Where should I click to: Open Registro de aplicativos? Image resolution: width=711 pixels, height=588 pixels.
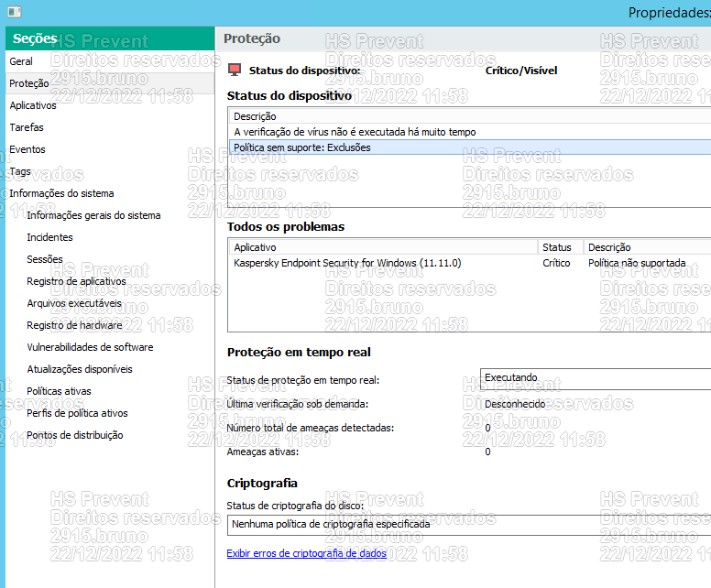76,281
